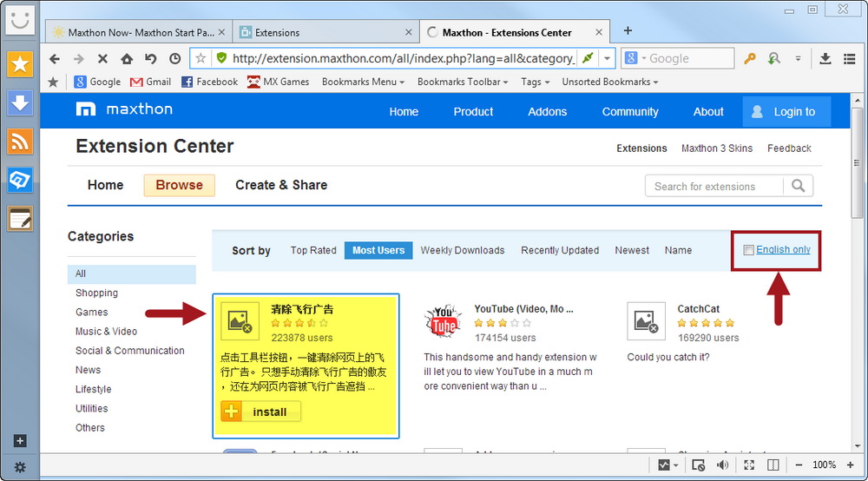The image size is (868, 481).
Task: Go to the browser home page
Action: tap(127, 59)
